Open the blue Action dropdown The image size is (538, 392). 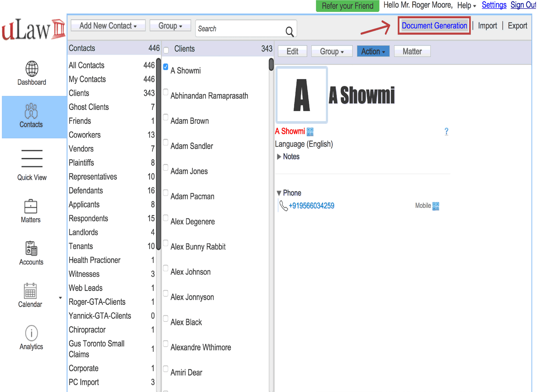tap(373, 51)
